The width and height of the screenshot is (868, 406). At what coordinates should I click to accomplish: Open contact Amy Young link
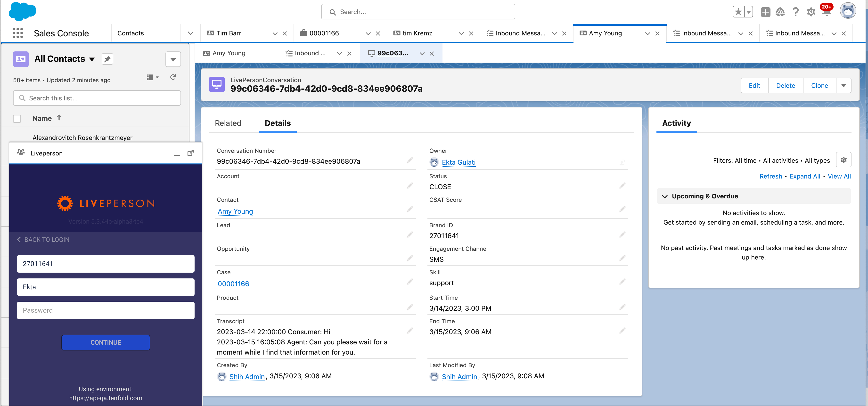[x=235, y=211]
